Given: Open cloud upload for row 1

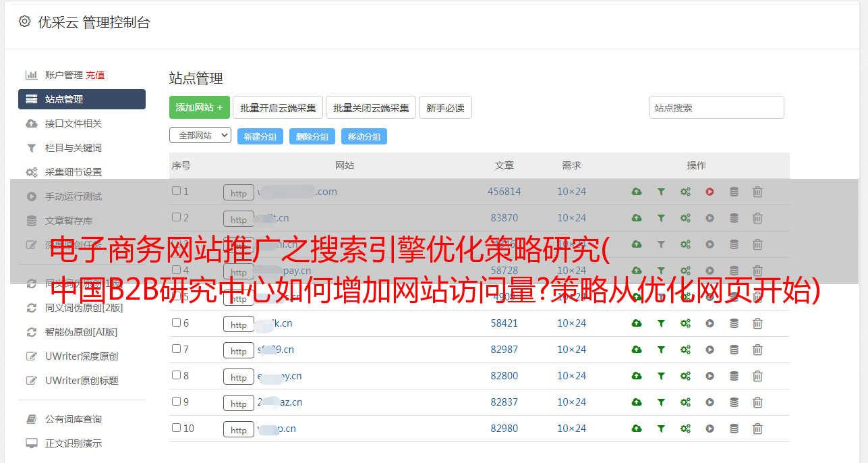Looking at the screenshot, I should pos(637,192).
